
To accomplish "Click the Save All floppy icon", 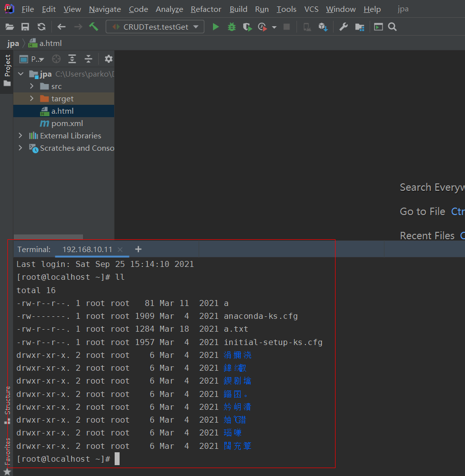I will click(25, 27).
